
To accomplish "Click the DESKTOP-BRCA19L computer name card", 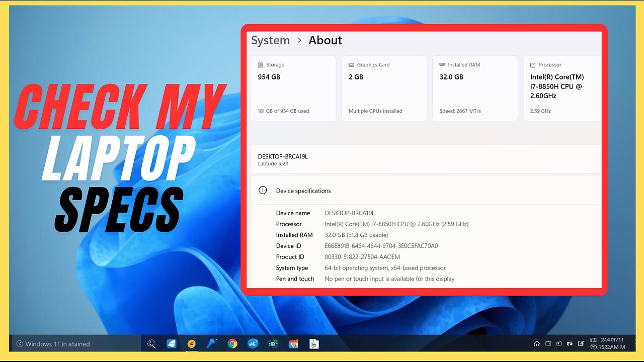I will point(426,159).
